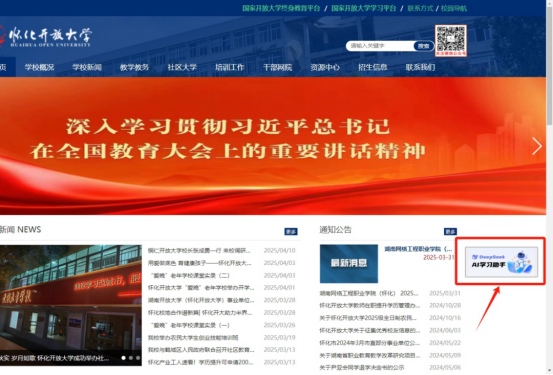Open the 培训工作 navigation item

(230, 67)
